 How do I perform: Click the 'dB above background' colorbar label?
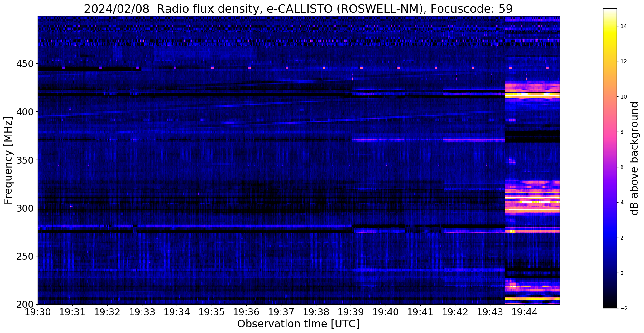(634, 158)
